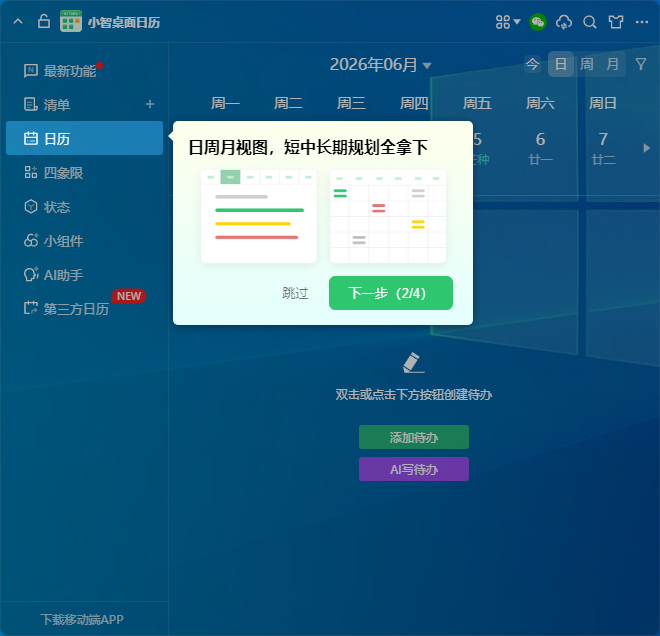Click the month grid illustration thumbnail
Screen dimensions: 660x636
388,216
